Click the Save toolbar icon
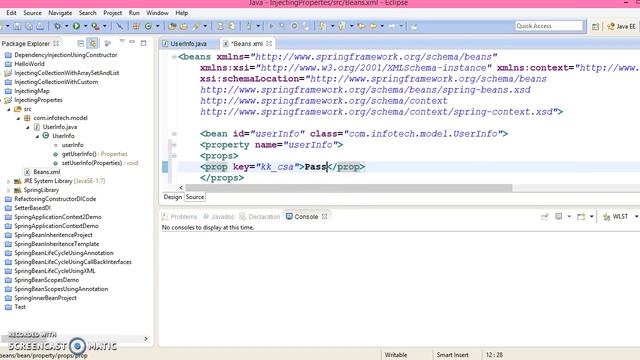This screenshot has width=640, height=360. pyautogui.click(x=17, y=26)
